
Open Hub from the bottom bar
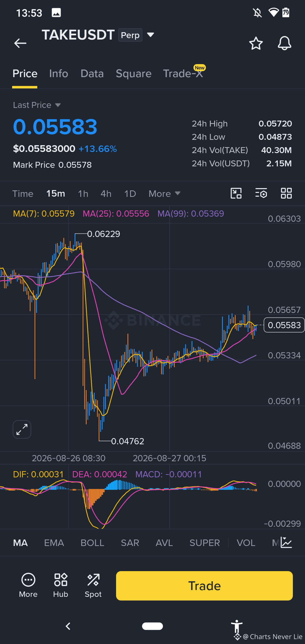pos(61,585)
